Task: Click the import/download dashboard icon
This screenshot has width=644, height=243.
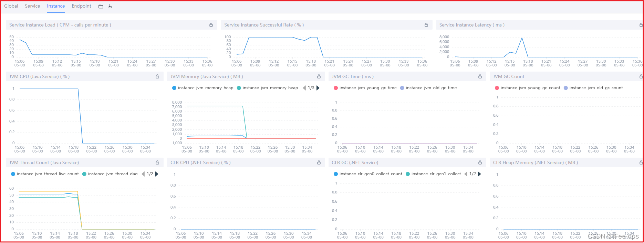Action: [110, 7]
